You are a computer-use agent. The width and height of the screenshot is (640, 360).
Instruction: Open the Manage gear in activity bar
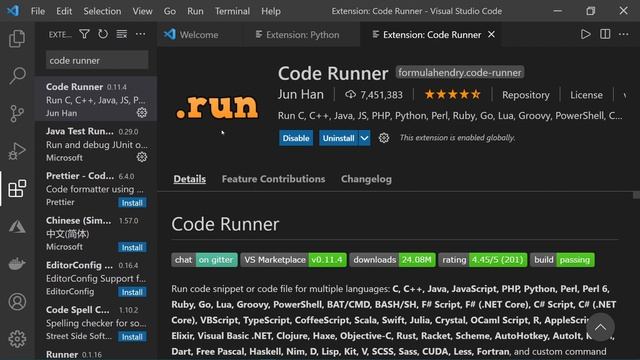(x=17, y=339)
